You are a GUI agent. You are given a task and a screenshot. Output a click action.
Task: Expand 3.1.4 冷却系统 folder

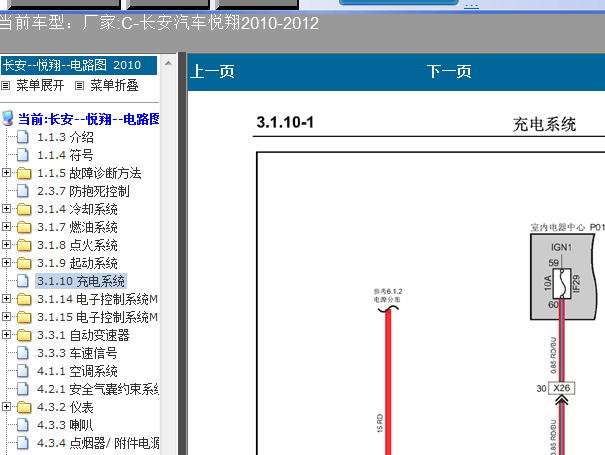tap(6, 208)
